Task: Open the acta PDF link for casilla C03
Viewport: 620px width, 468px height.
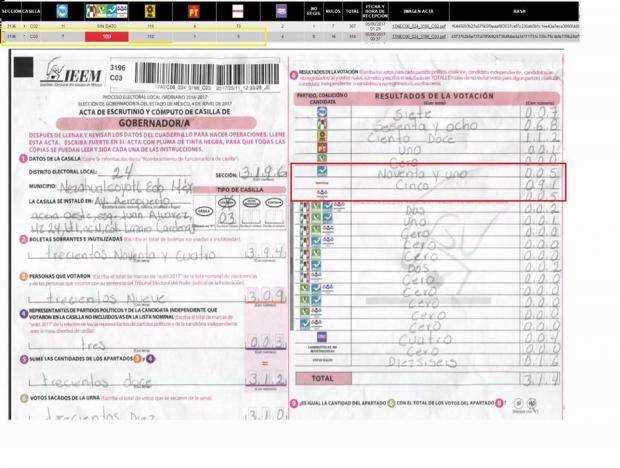Action: 419,36
